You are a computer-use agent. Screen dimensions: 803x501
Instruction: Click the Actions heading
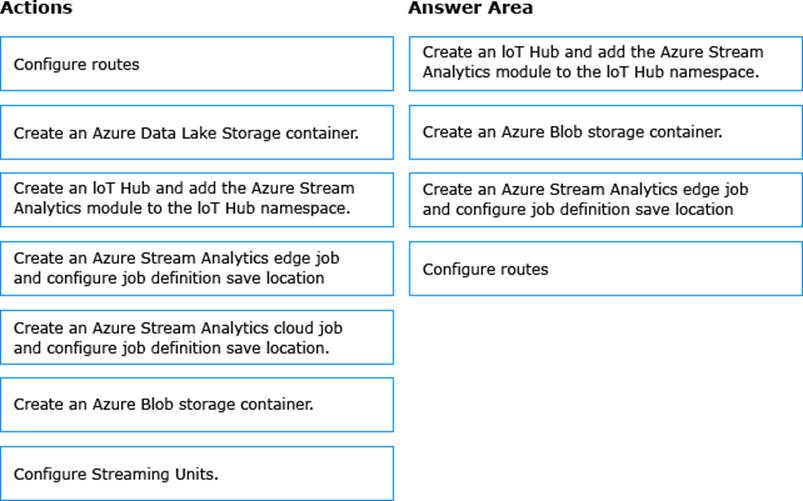(x=37, y=9)
